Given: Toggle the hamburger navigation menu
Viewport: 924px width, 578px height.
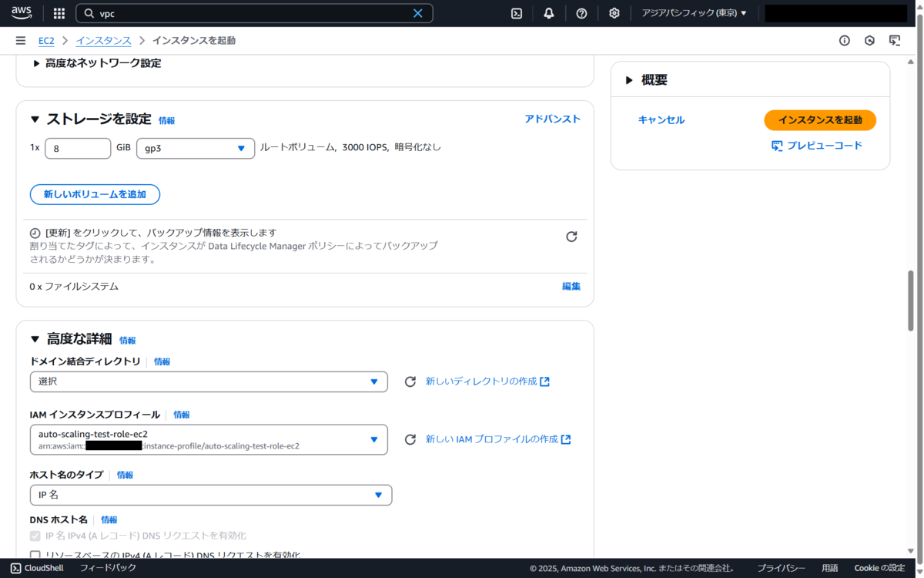Looking at the screenshot, I should (x=21, y=40).
